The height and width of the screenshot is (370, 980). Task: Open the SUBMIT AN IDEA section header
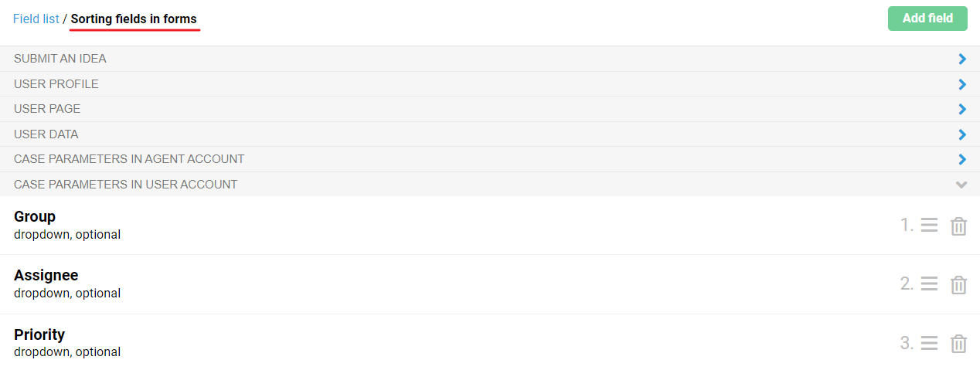[60, 59]
